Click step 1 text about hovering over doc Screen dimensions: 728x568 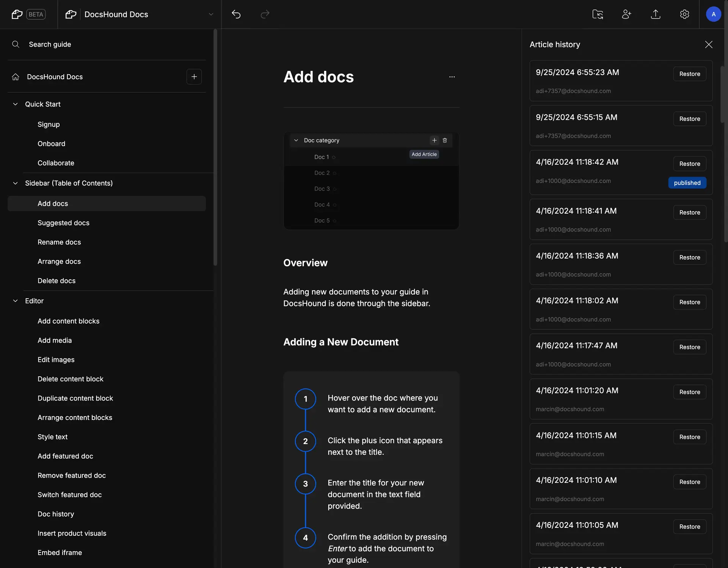383,404
